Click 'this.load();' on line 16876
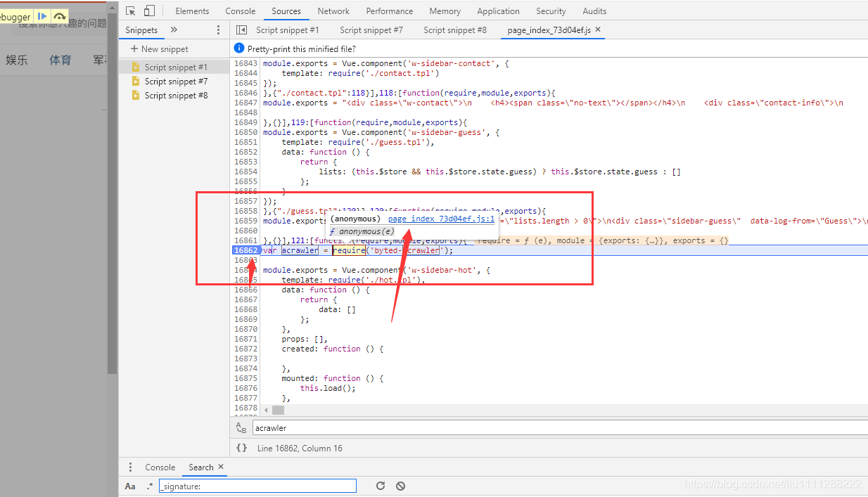The height and width of the screenshot is (497, 868). coord(328,388)
